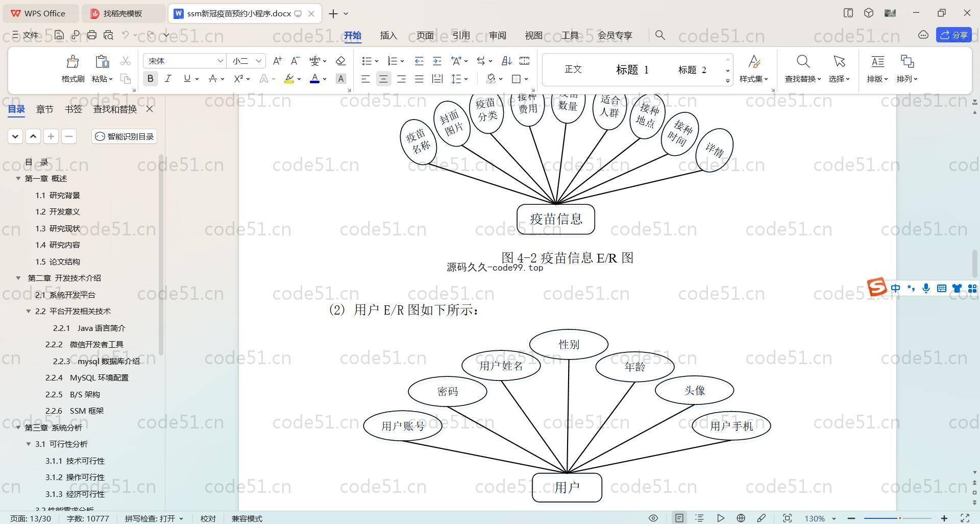The image size is (980, 524).
Task: Toggle Italic formatting
Action: coord(168,79)
